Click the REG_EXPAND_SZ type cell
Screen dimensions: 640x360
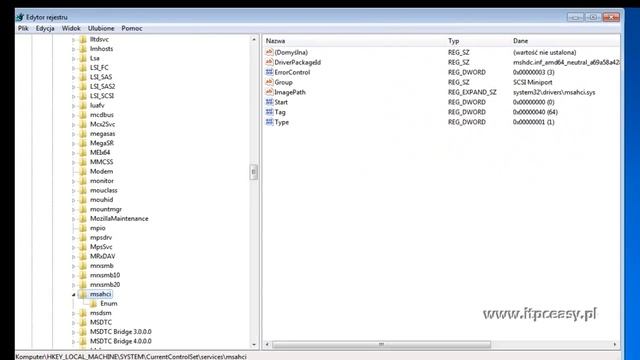[x=472, y=92]
